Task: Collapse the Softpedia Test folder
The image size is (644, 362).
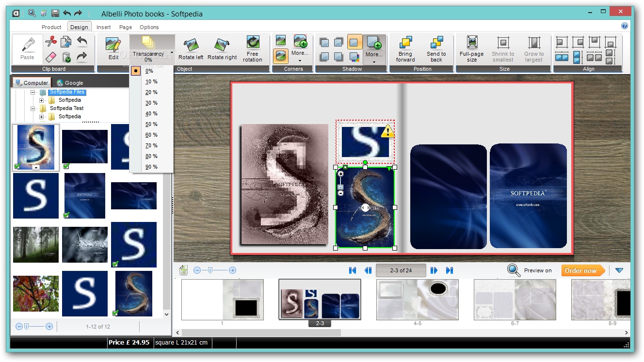Action: [x=33, y=109]
